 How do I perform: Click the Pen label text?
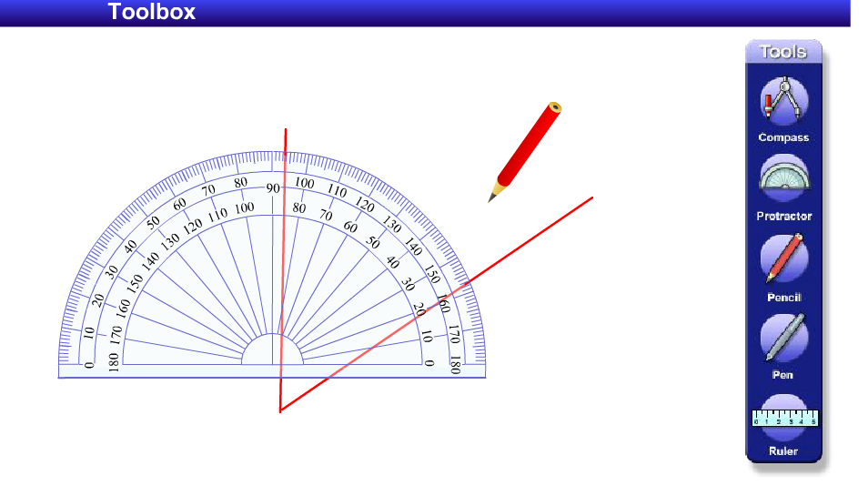click(782, 375)
